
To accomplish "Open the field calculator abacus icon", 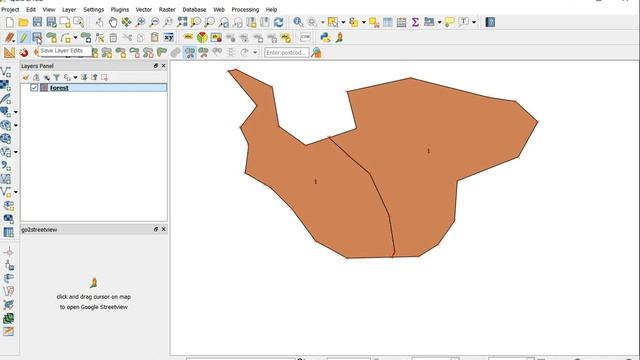I will click(x=401, y=22).
